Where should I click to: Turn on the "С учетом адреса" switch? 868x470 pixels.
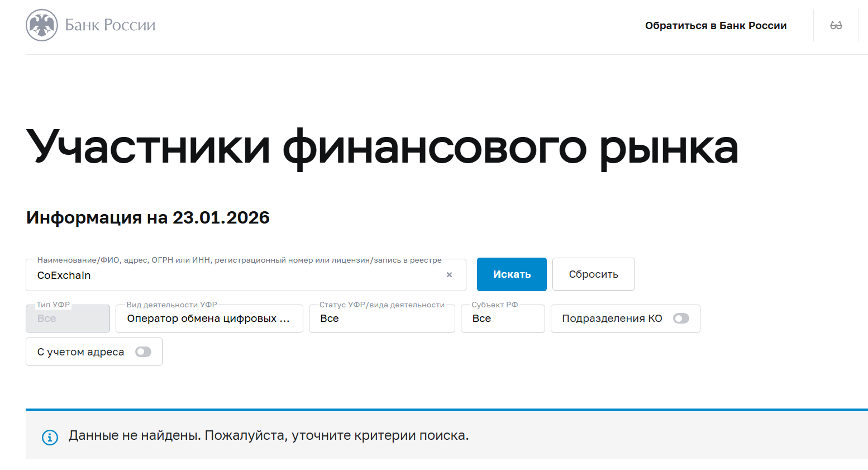tap(144, 352)
